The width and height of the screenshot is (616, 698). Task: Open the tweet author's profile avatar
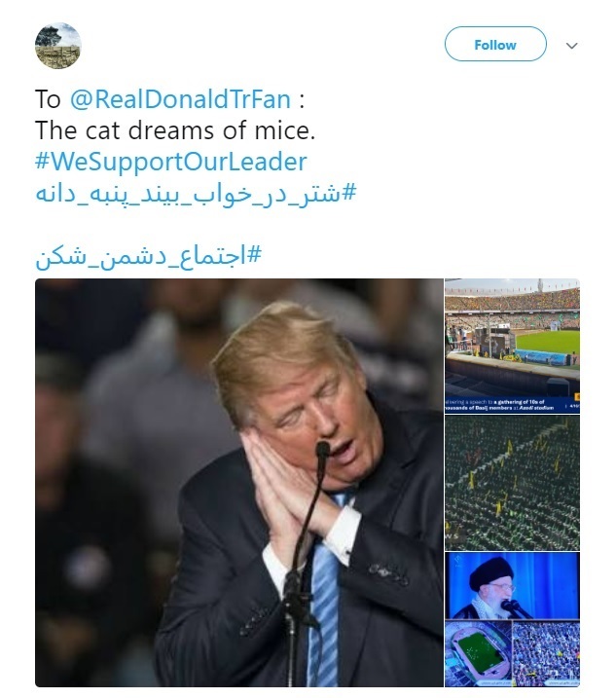(x=57, y=46)
